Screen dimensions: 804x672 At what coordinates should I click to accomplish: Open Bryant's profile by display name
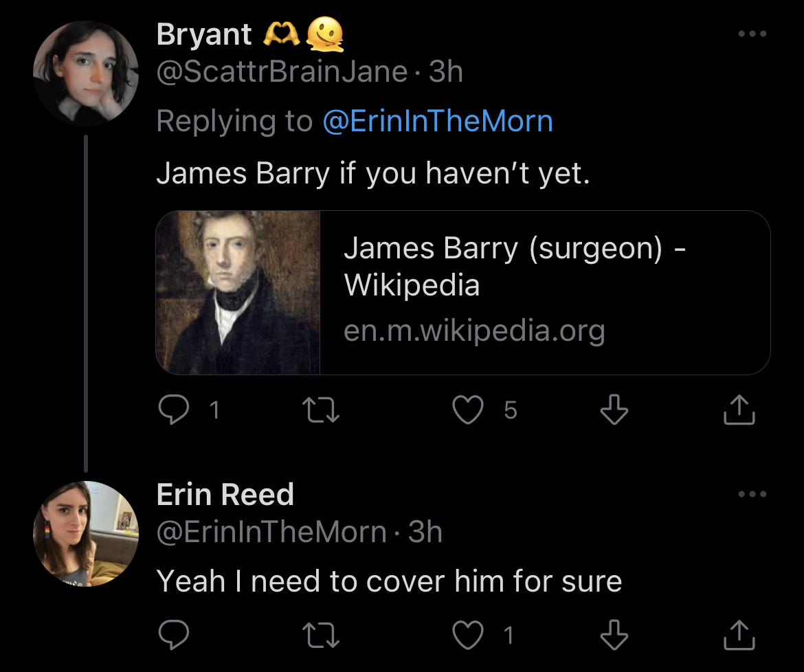click(x=204, y=34)
